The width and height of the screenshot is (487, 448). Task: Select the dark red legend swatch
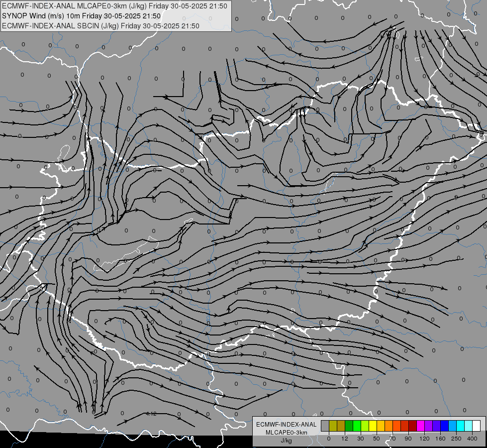(x=413, y=426)
